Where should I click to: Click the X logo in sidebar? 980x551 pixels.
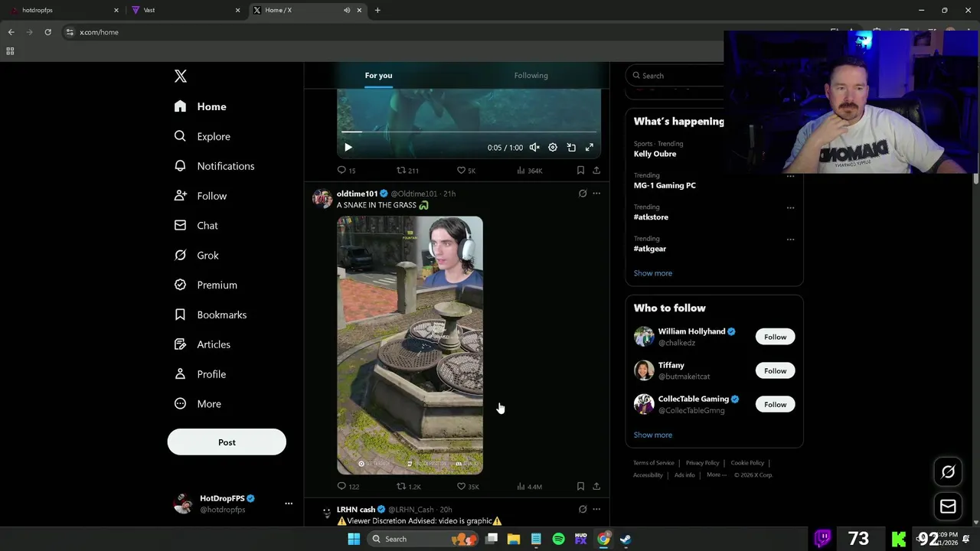click(x=181, y=76)
